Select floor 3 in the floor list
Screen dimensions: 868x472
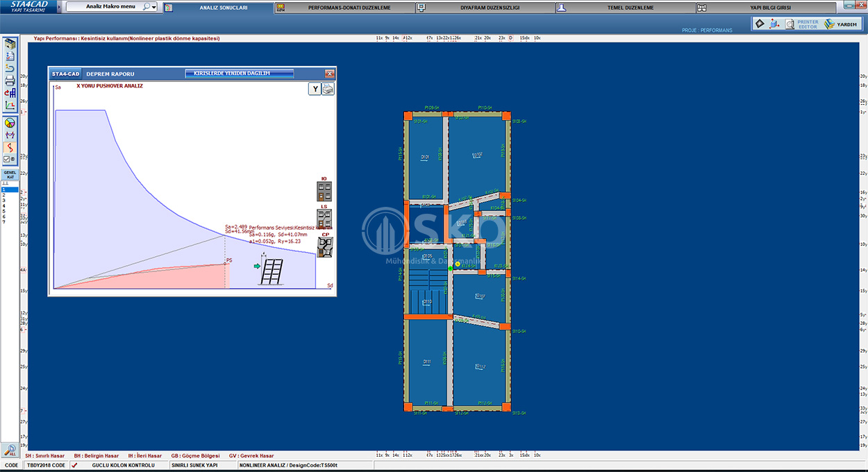[x=10, y=200]
